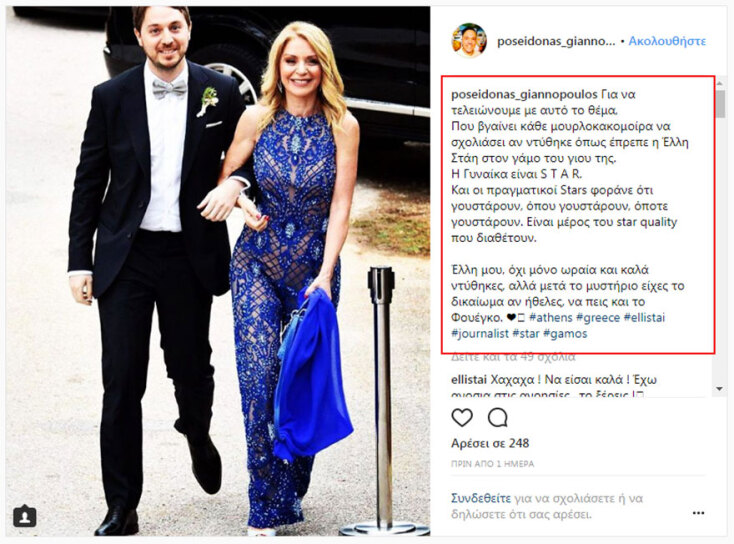The height and width of the screenshot is (544, 734).
Task: Click Συνδεθείτε login link
Action: (481, 498)
